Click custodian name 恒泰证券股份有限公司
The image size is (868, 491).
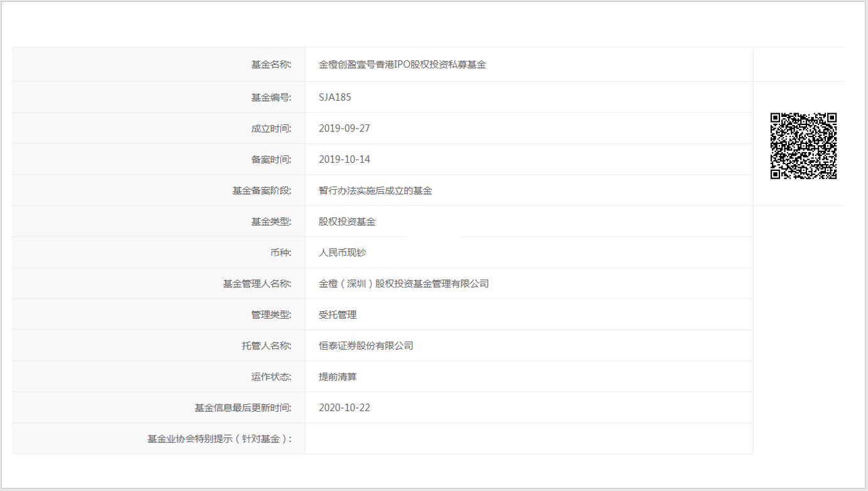[x=366, y=346]
